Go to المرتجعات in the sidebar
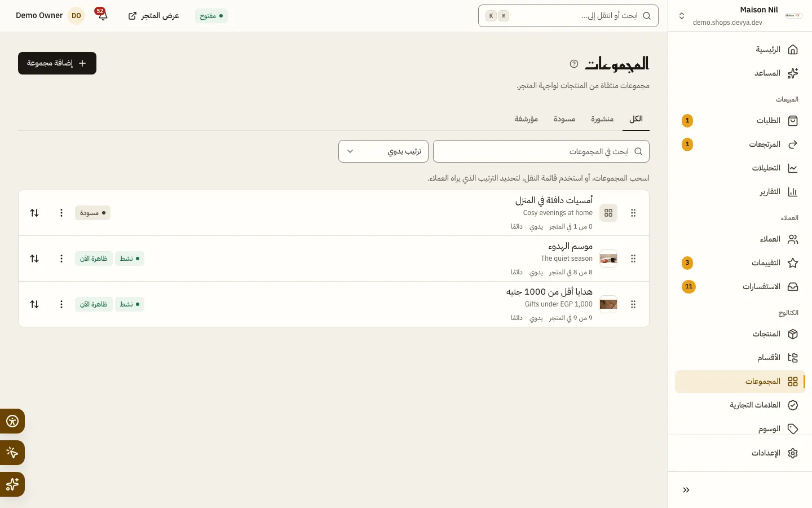The image size is (812, 508). [x=740, y=144]
